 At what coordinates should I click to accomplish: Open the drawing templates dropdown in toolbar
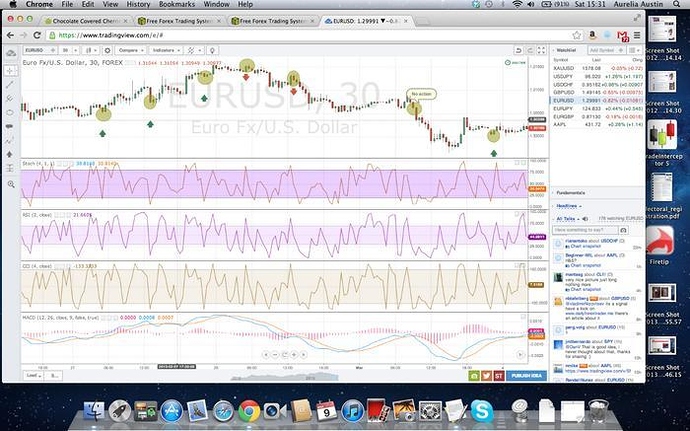[x=195, y=51]
